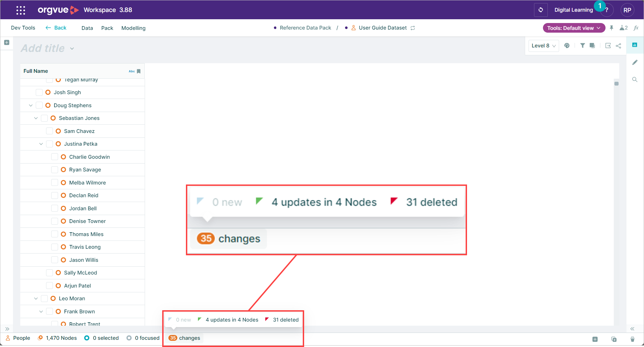Collapse the Leo Moran branch
Image resolution: width=644 pixels, height=347 pixels.
click(36, 299)
